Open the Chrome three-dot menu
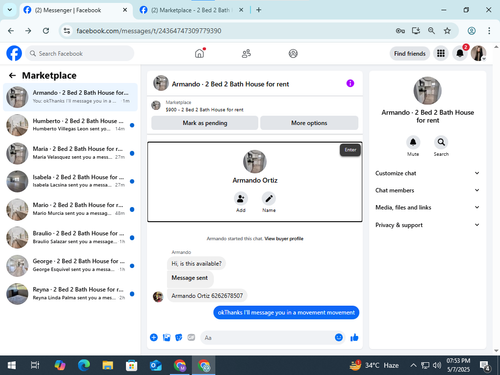This screenshot has height=375, width=500. (x=489, y=31)
